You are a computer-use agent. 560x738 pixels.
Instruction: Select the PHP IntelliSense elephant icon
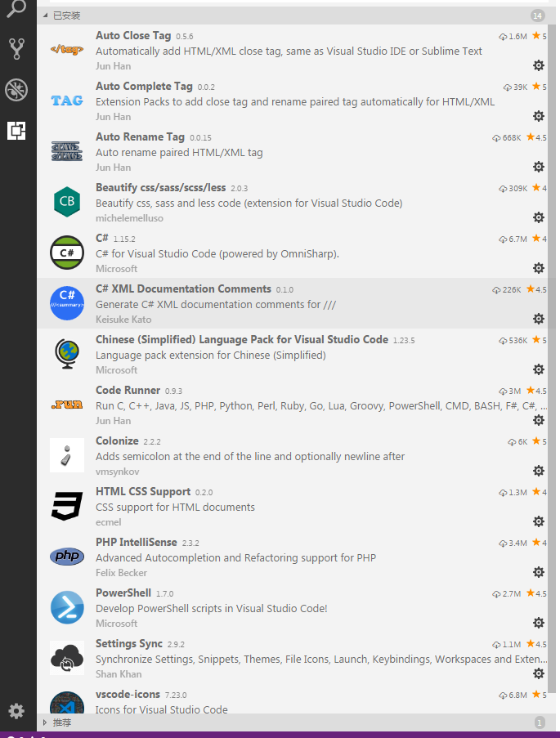pos(66,557)
